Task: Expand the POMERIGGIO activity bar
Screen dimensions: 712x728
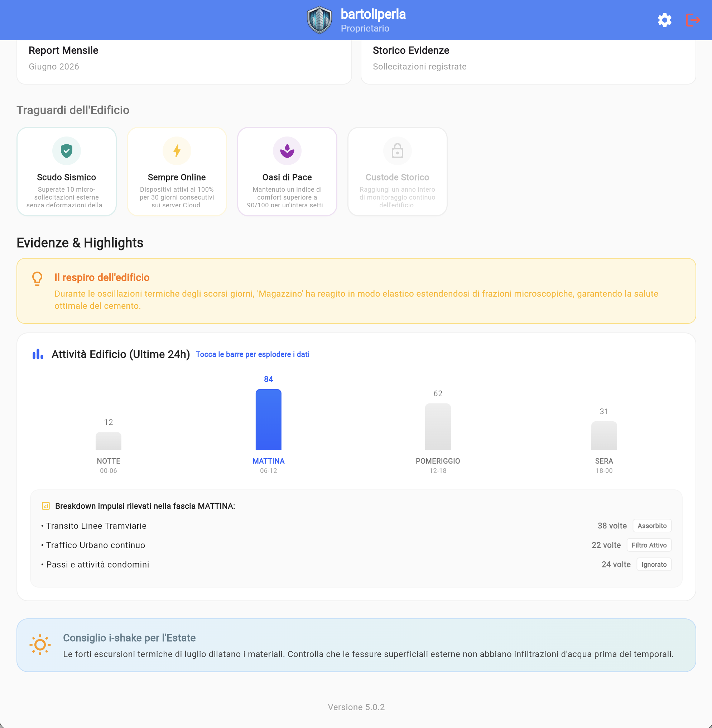Action: [x=438, y=426]
